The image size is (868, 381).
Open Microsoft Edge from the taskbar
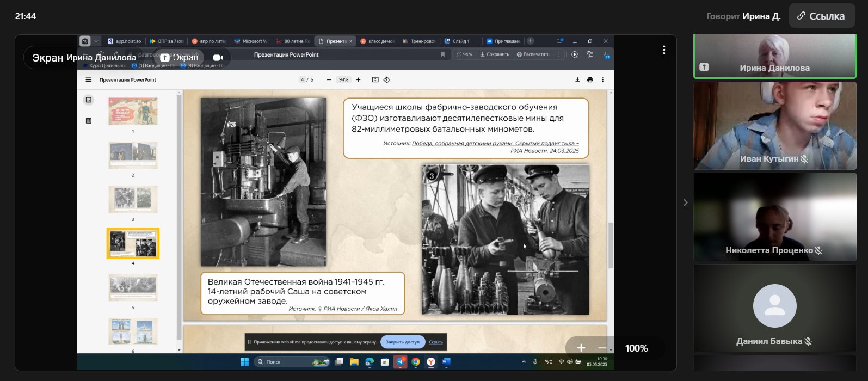pos(370,362)
